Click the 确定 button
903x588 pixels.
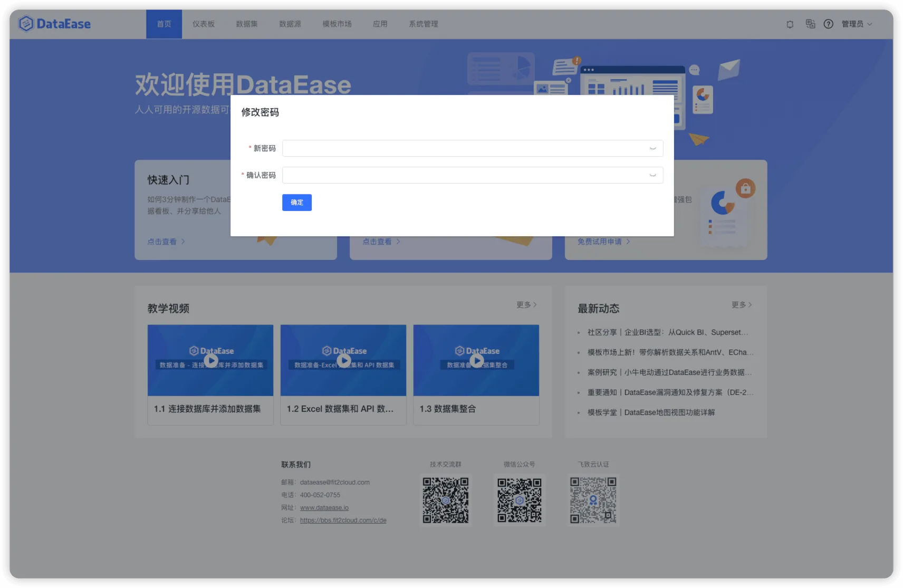pos(297,203)
